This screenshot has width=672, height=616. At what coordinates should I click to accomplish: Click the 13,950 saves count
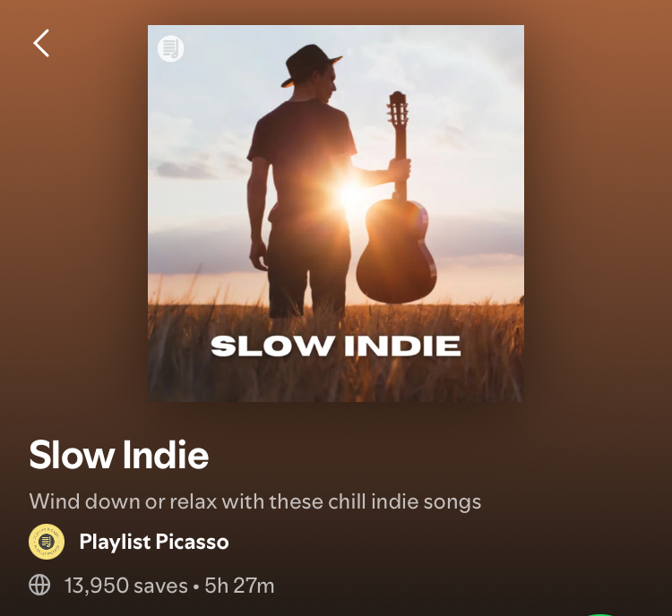pyautogui.click(x=126, y=586)
